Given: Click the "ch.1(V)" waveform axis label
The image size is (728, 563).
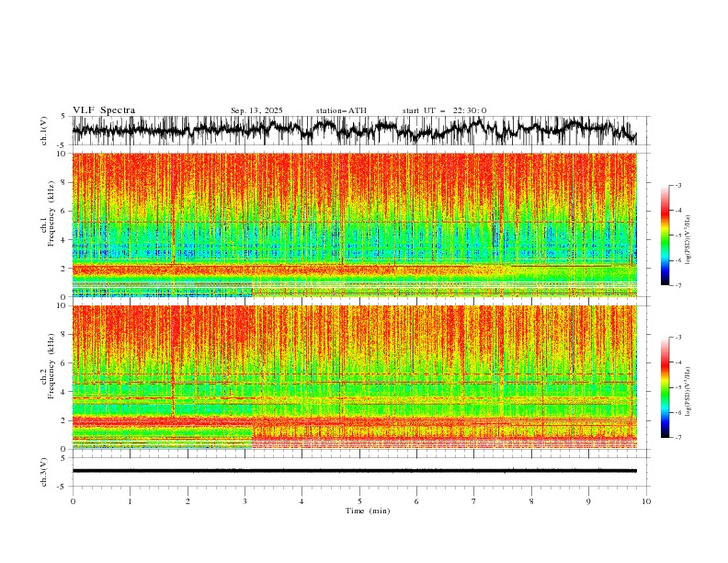Looking at the screenshot, I should 44,131.
